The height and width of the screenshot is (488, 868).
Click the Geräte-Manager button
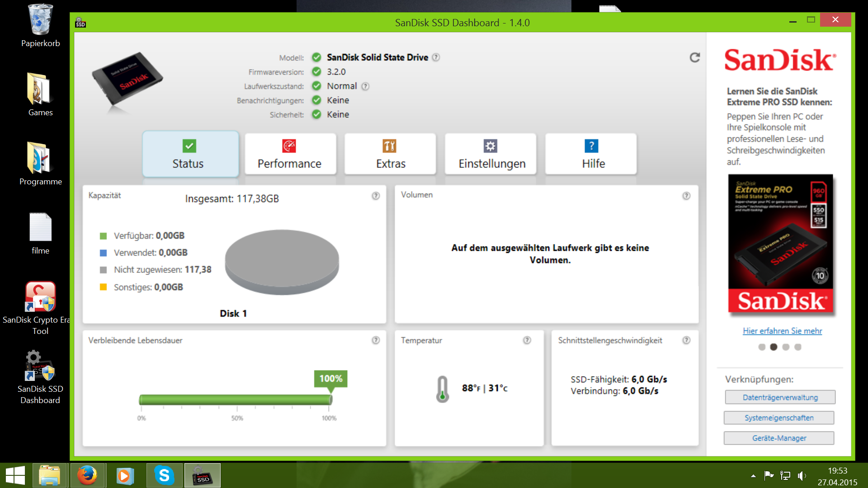pyautogui.click(x=779, y=438)
